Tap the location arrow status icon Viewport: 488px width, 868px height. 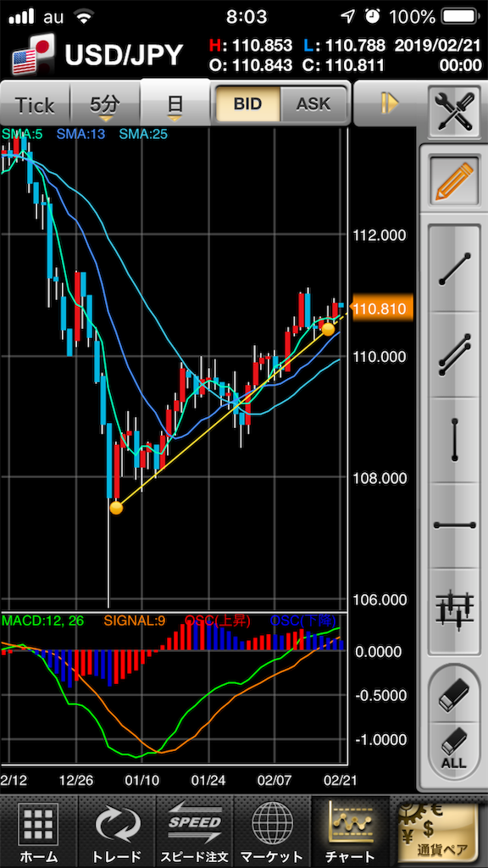(347, 17)
